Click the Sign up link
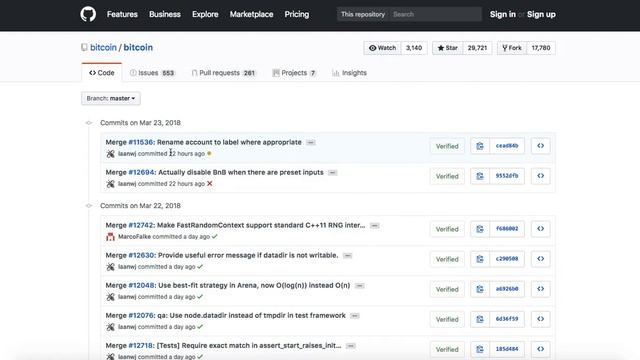This screenshot has height=360, width=640. (x=541, y=14)
